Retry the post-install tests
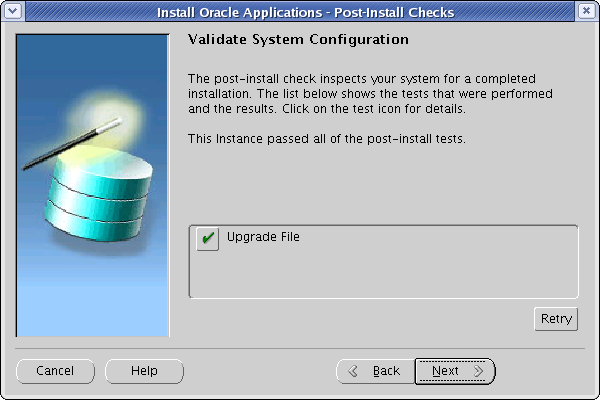This screenshot has height=400, width=600. (x=556, y=319)
